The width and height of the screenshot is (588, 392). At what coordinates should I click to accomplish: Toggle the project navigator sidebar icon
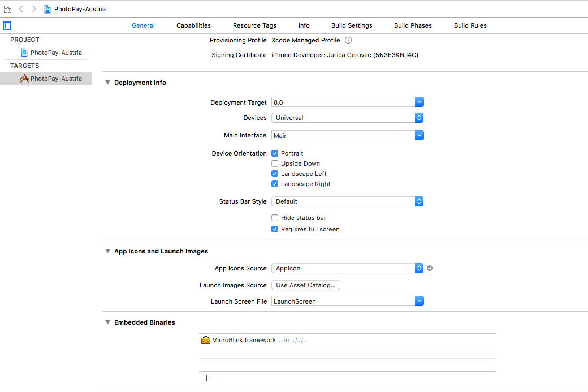[x=7, y=25]
